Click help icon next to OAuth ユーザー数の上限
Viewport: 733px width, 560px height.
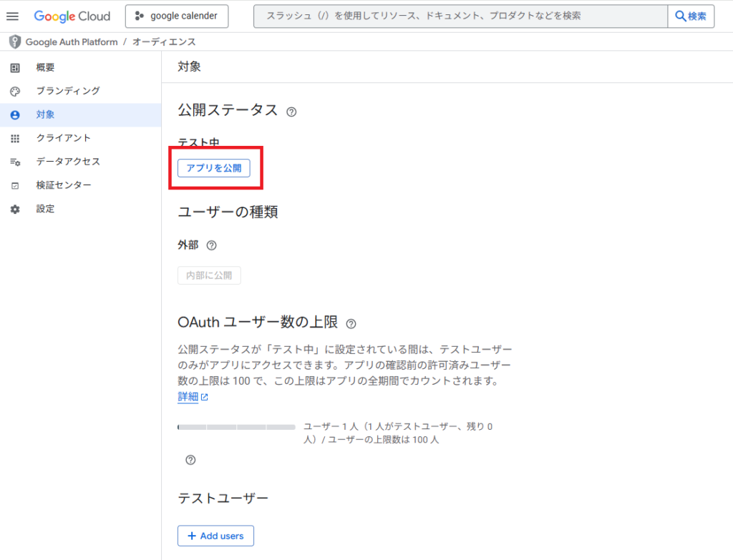pos(351,323)
